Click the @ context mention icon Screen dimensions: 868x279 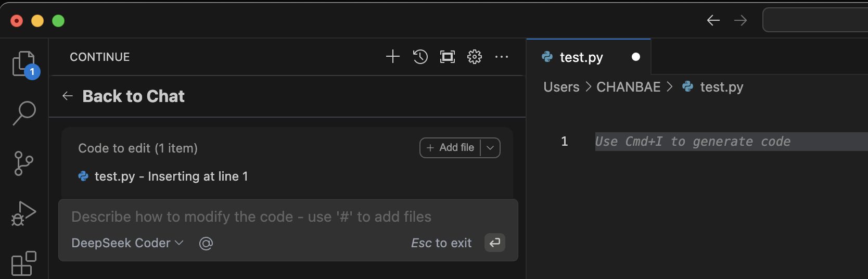(x=206, y=244)
